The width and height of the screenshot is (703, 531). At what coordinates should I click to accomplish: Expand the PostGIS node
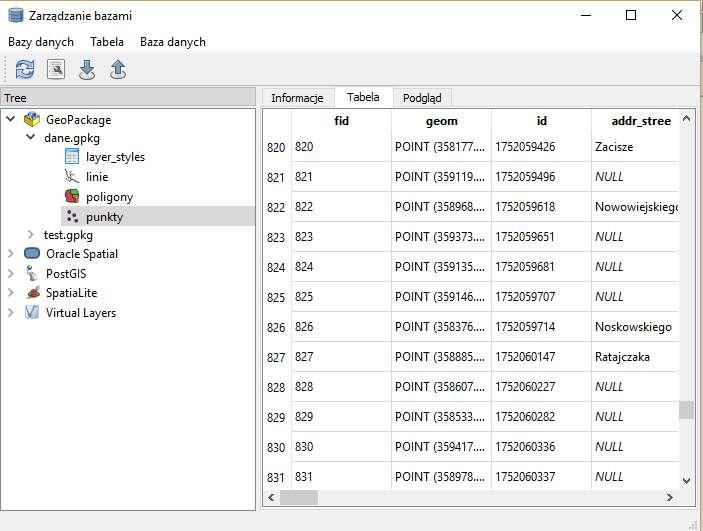pyautogui.click(x=11, y=273)
